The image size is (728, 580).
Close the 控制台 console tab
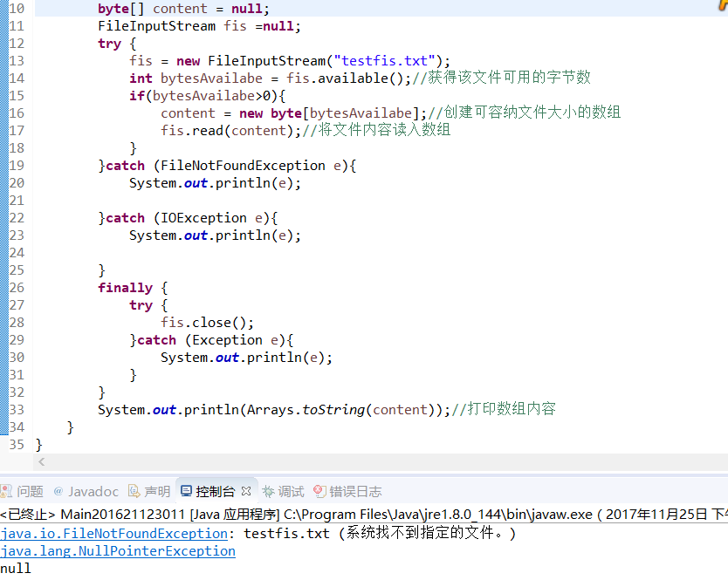tap(246, 491)
